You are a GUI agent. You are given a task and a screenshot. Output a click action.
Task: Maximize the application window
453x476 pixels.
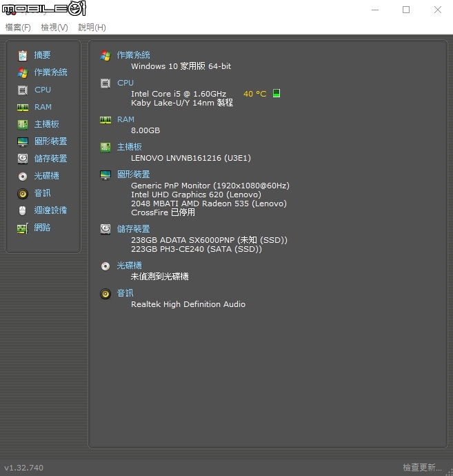click(406, 10)
